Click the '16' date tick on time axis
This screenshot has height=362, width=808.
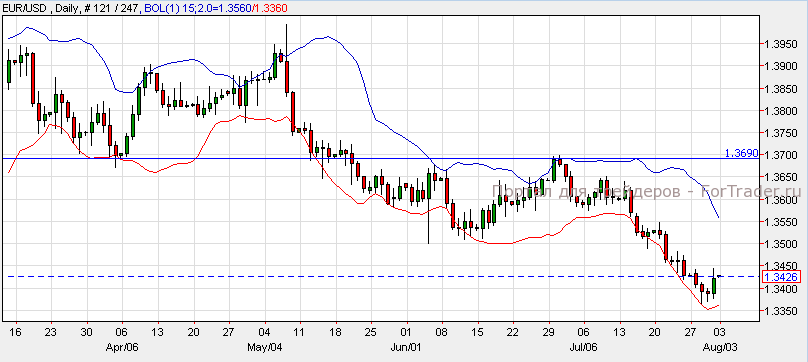point(15,332)
